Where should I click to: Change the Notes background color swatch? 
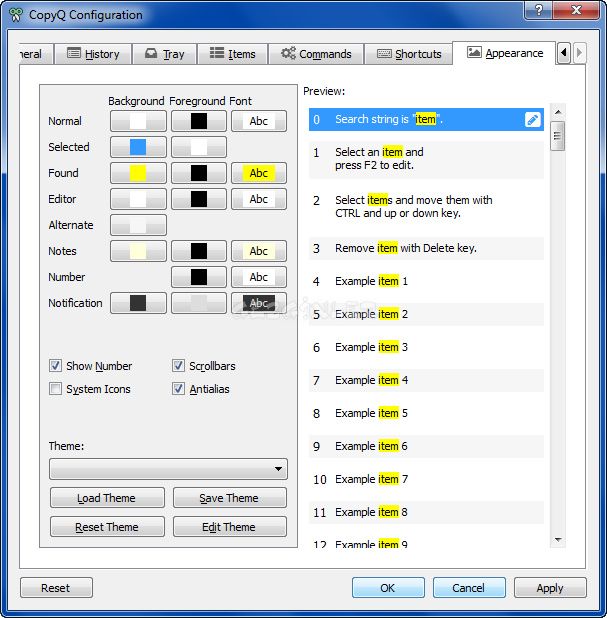point(138,251)
